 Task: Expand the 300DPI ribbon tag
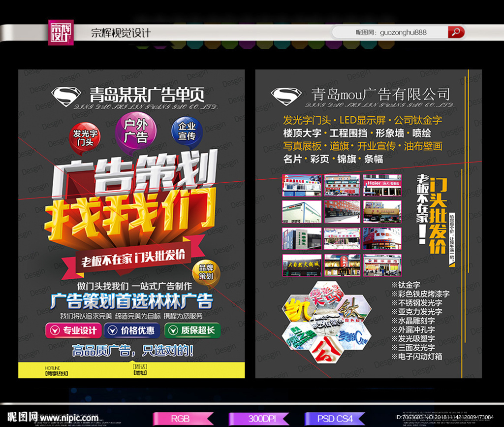[x=259, y=419]
